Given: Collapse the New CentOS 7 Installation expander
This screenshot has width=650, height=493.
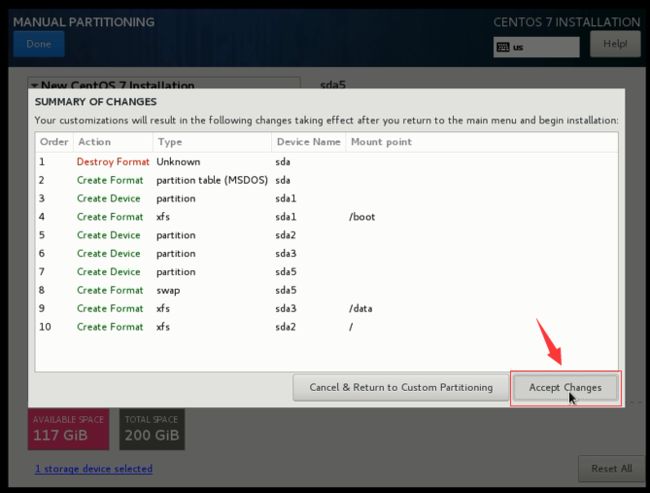Looking at the screenshot, I should pos(35,85).
